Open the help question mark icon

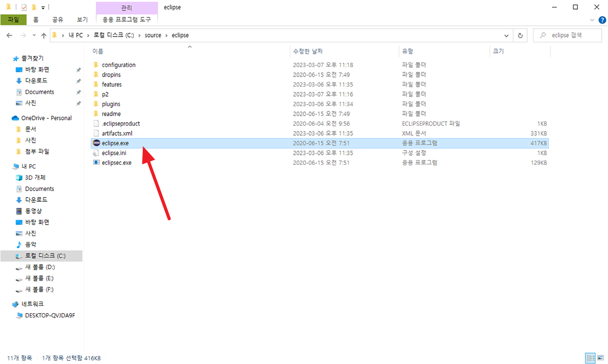point(602,20)
